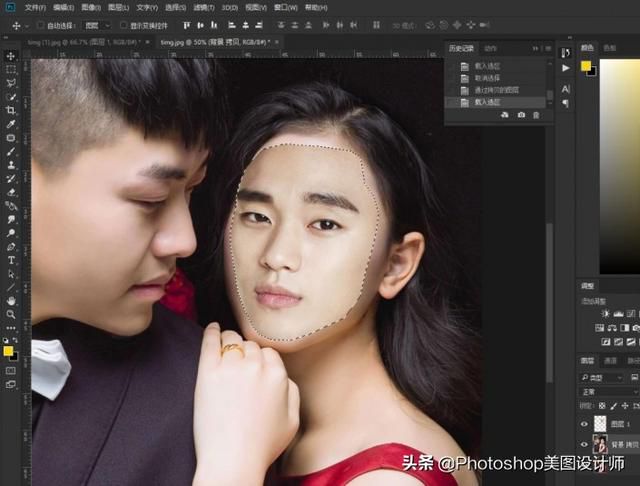Select the Quick Selection tool
Viewport: 640px width, 486px height.
[x=11, y=97]
